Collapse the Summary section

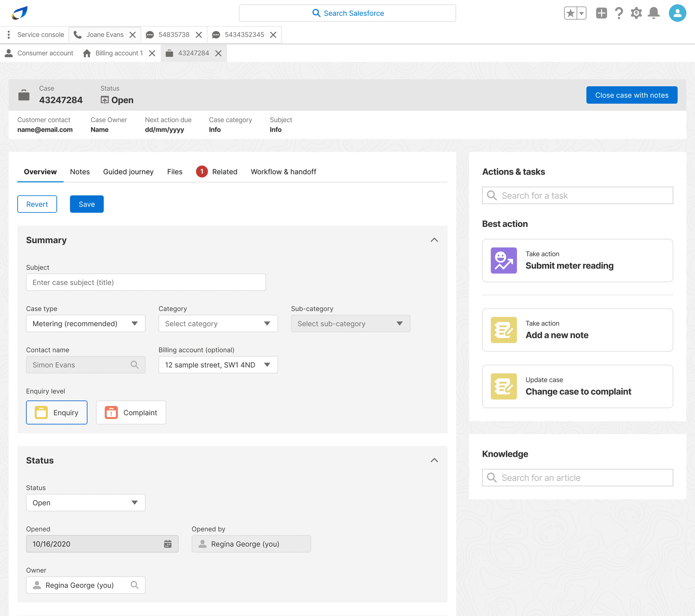(434, 240)
